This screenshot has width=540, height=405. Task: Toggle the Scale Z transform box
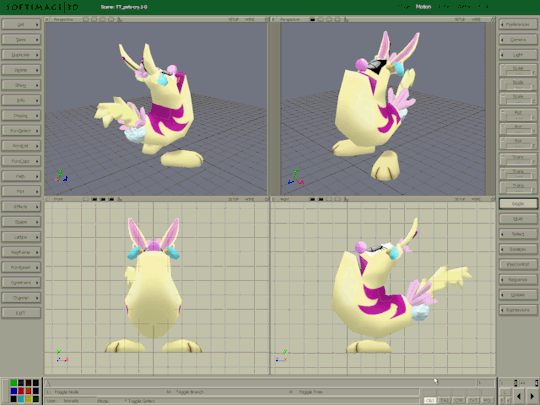click(x=518, y=98)
